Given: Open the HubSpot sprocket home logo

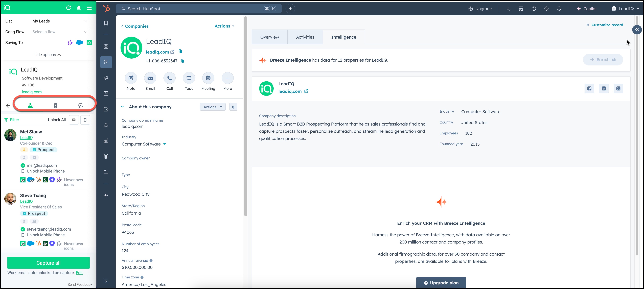Looking at the screenshot, I should [x=106, y=9].
